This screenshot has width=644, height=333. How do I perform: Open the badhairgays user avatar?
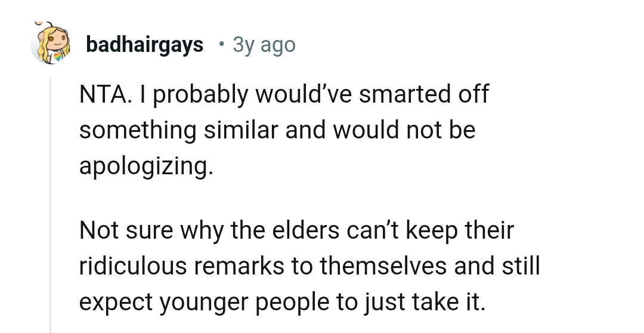[49, 44]
